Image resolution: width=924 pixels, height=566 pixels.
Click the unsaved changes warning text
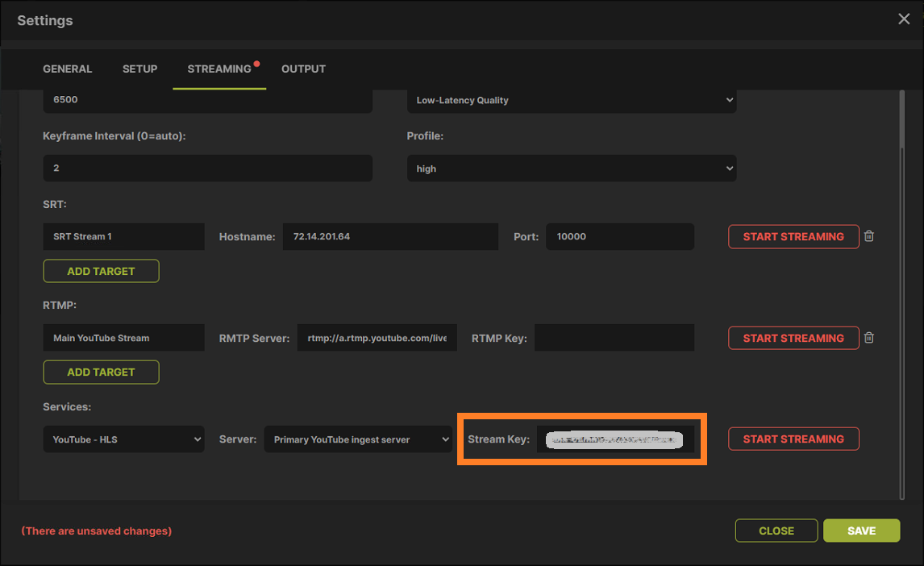tap(97, 531)
